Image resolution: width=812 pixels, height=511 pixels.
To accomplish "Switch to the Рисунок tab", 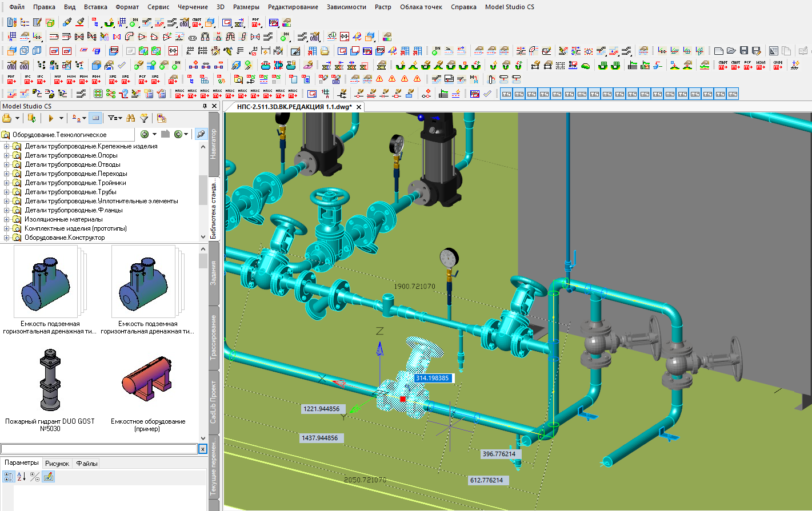I will tap(57, 464).
